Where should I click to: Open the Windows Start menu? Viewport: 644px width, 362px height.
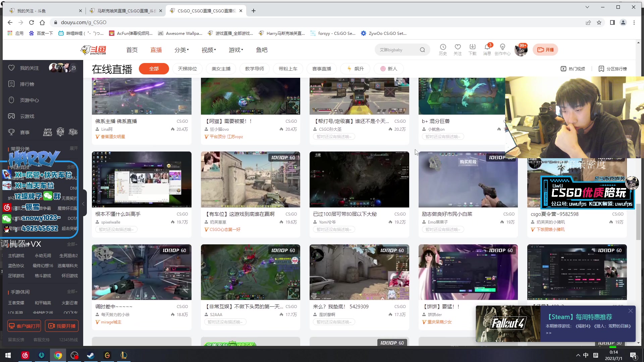click(8, 355)
